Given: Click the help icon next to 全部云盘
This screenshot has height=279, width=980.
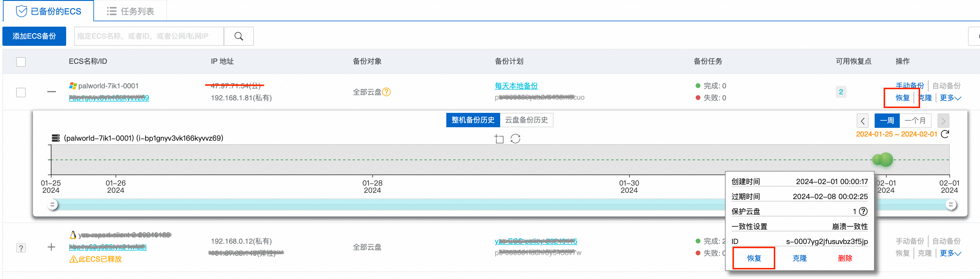Looking at the screenshot, I should tap(386, 92).
